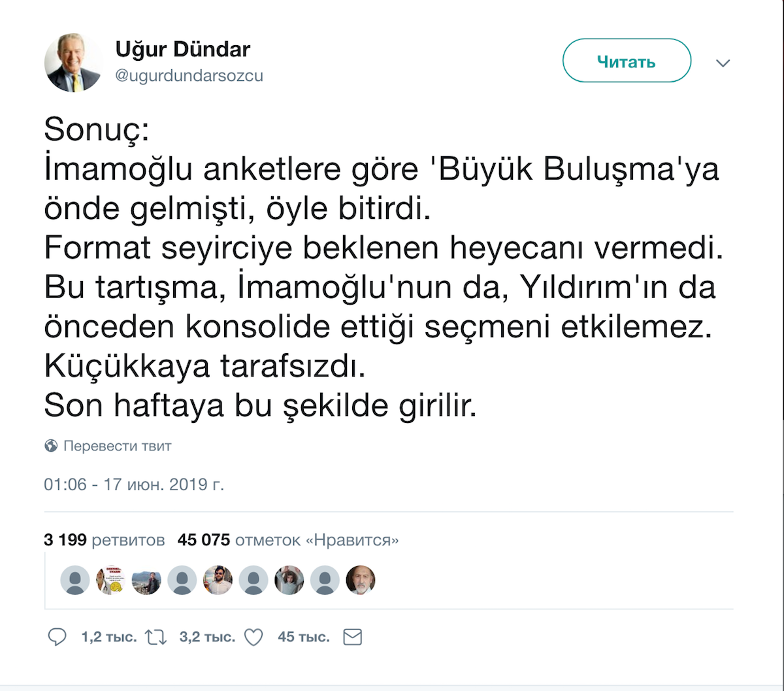Open the 3 199 ретвитов list
This screenshot has width=784, height=691.
point(105,540)
